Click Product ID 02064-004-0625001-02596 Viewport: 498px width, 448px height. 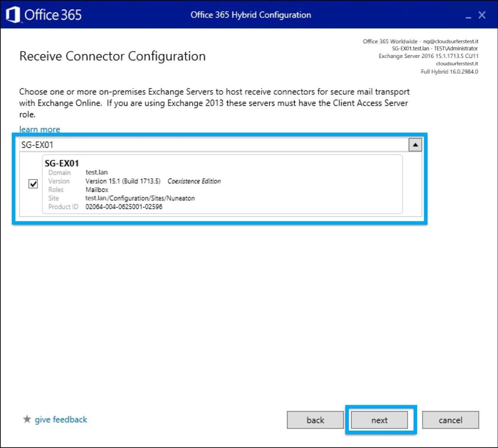(x=124, y=207)
